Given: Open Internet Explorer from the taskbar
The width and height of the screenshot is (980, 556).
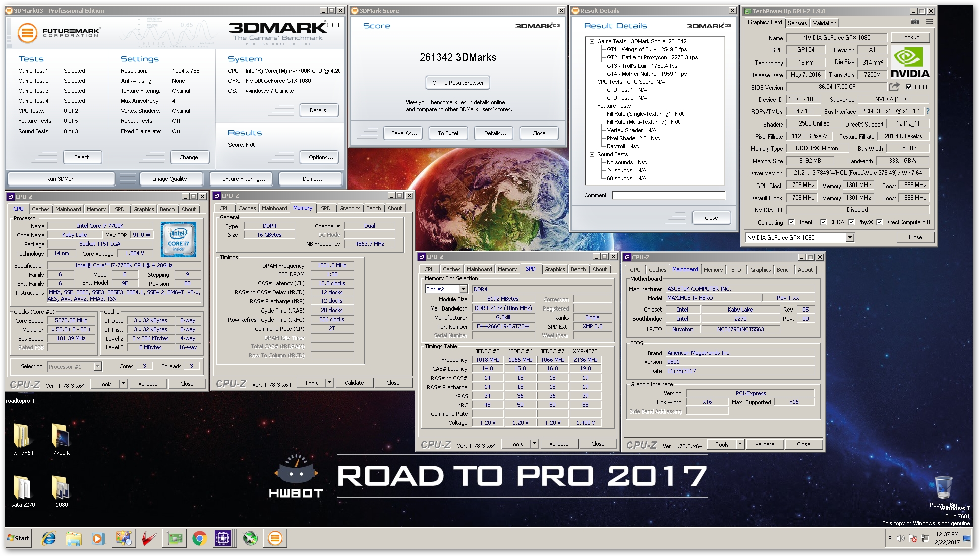Looking at the screenshot, I should [48, 539].
